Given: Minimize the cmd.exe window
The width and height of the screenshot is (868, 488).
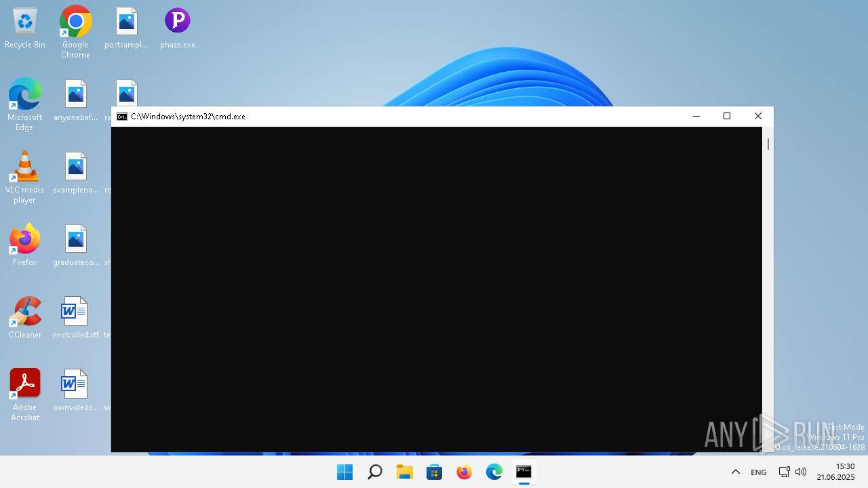Looking at the screenshot, I should click(696, 117).
